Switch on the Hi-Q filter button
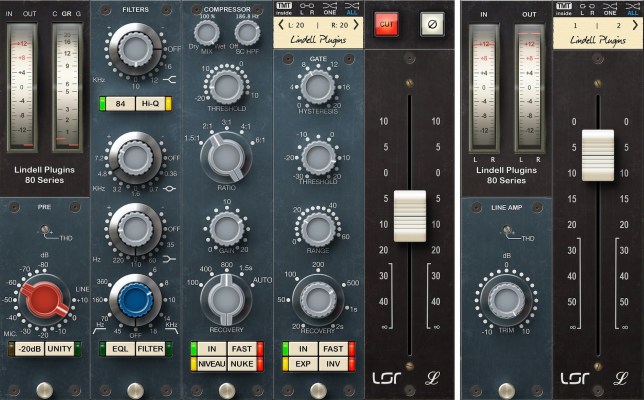This screenshot has height=400, width=644. 150,103
